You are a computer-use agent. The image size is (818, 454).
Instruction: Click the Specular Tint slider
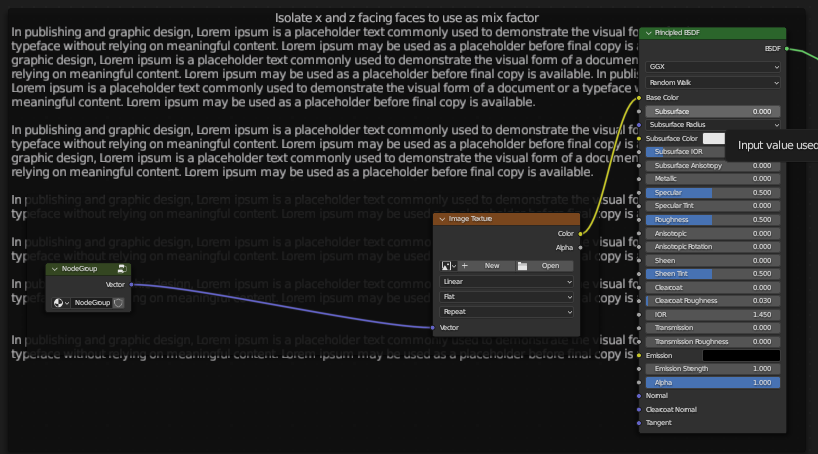click(713, 206)
